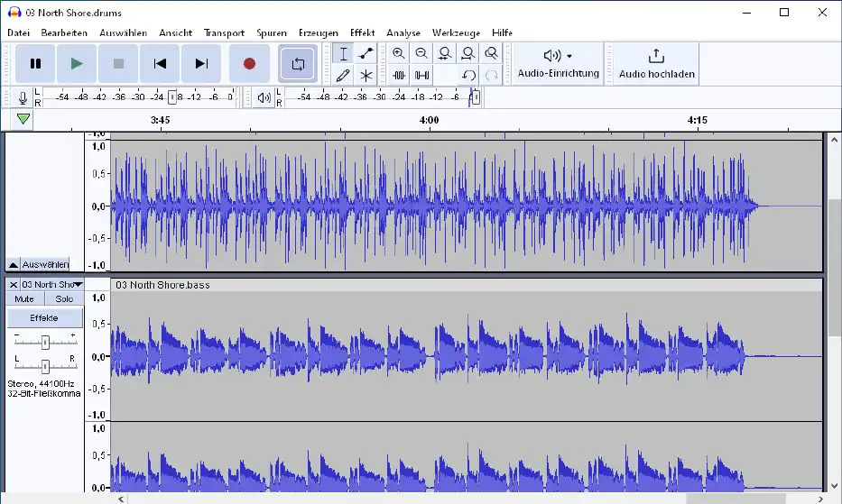Redo the last undone action
The height and width of the screenshot is (504, 842).
(491, 76)
